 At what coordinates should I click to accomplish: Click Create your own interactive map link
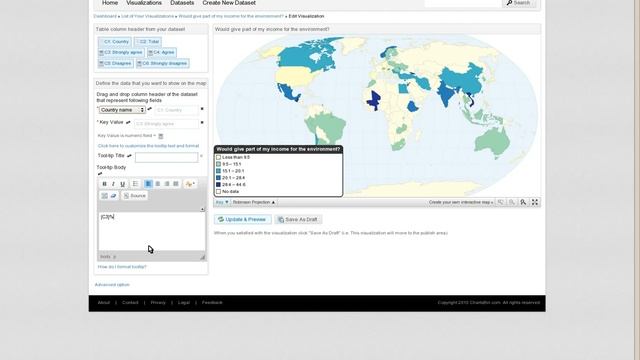coord(461,202)
